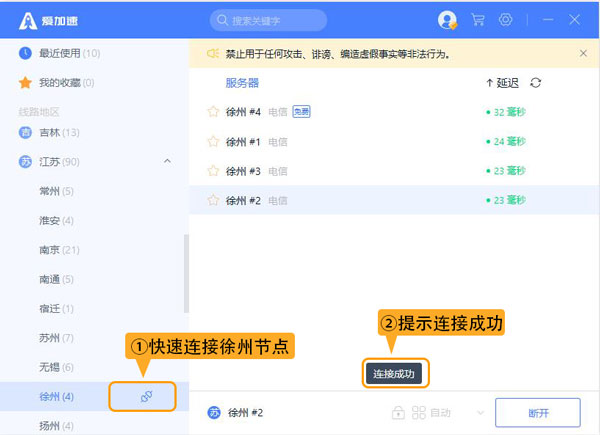Click the lock icon in bottom bar
The width and height of the screenshot is (600, 435).
[398, 413]
